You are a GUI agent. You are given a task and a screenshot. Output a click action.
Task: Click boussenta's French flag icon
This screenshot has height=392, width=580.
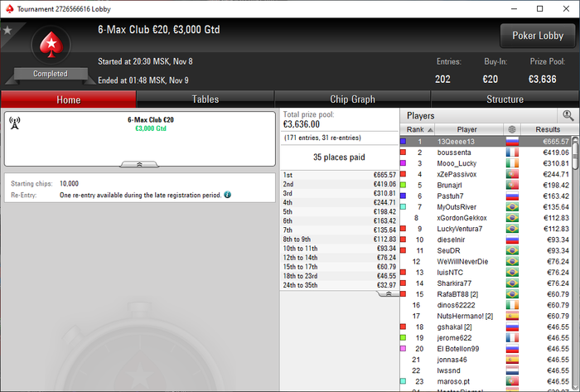(x=512, y=152)
